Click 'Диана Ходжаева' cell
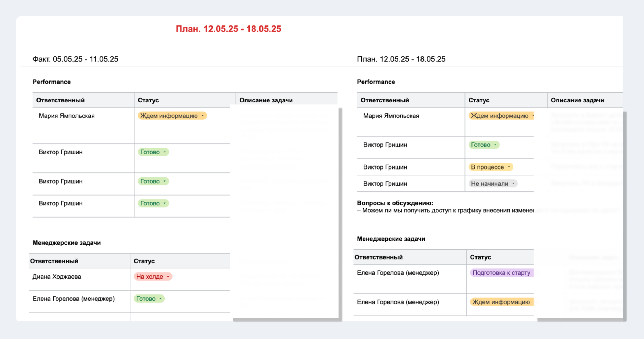 coord(57,277)
